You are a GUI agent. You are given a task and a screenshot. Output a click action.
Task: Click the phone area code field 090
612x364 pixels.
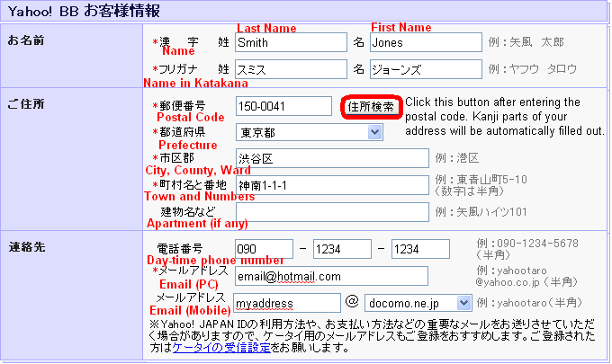point(264,249)
